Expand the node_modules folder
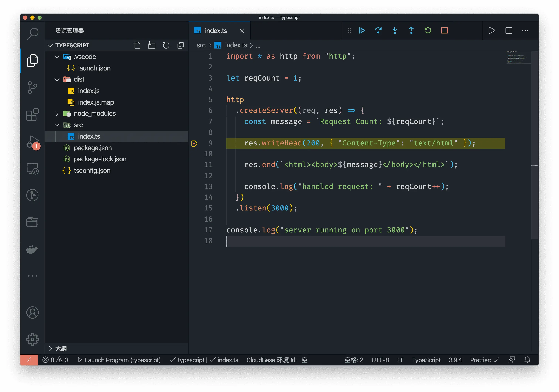Screen dimensions: 559x392 [57, 114]
